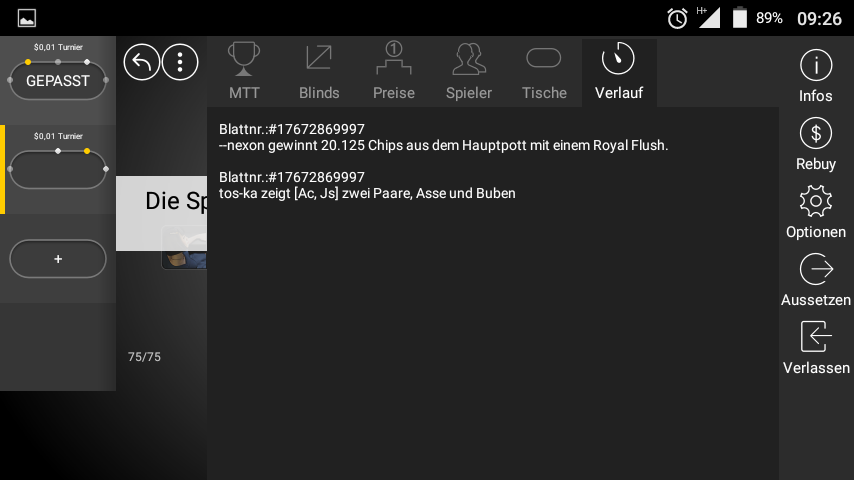Switch to the GEPASST tournament table
The width and height of the screenshot is (854, 480).
(x=58, y=81)
